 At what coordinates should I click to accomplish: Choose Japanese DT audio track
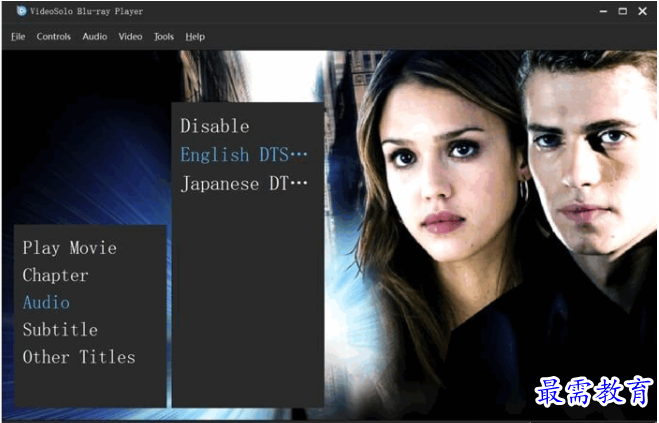(x=244, y=184)
